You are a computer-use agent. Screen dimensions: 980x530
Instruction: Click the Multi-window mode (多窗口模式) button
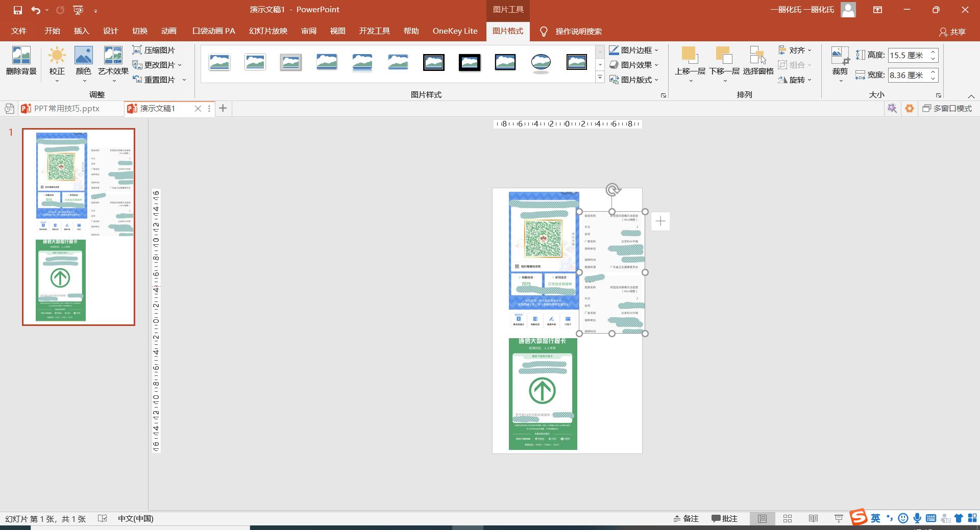coord(947,108)
